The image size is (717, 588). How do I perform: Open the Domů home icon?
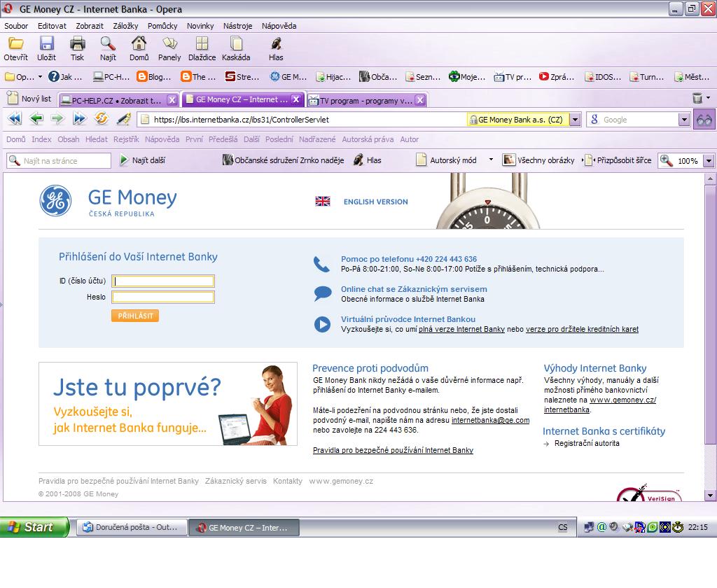click(139, 44)
